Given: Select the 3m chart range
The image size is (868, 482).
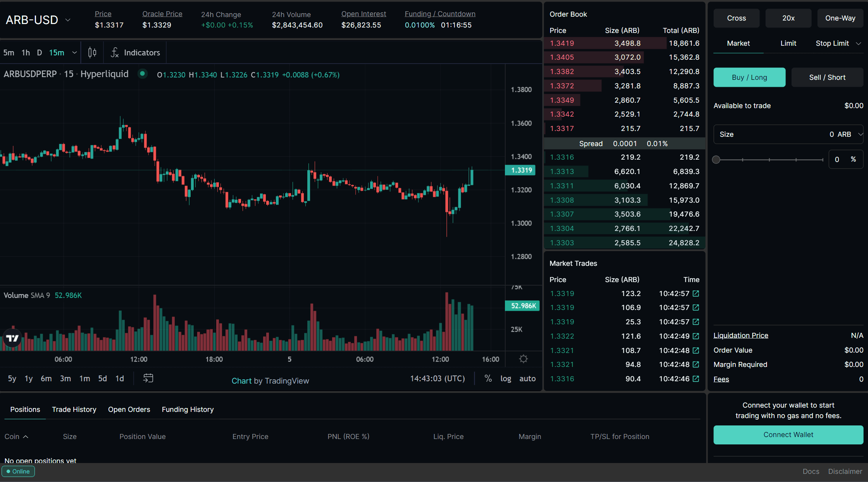Looking at the screenshot, I should coord(65,379).
